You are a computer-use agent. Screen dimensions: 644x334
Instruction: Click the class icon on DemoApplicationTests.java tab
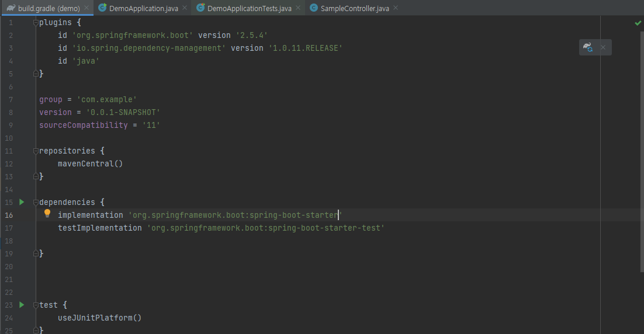(200, 8)
